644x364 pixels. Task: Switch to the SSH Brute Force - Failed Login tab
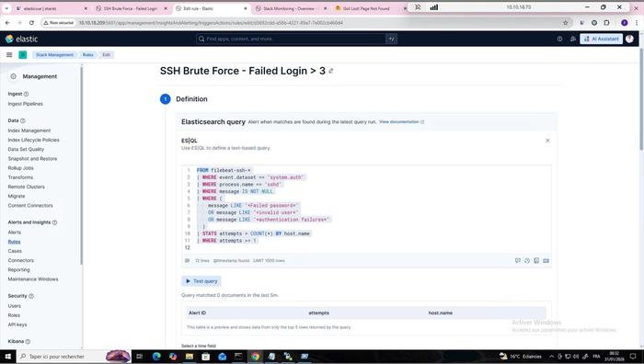point(131,8)
